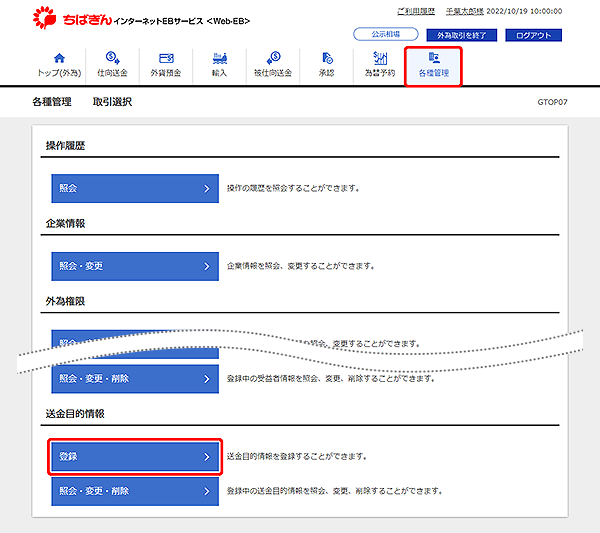Click the timestamp 2022/10/19 10:00:00
Screen dimensions: 600x533
pyautogui.click(x=524, y=11)
